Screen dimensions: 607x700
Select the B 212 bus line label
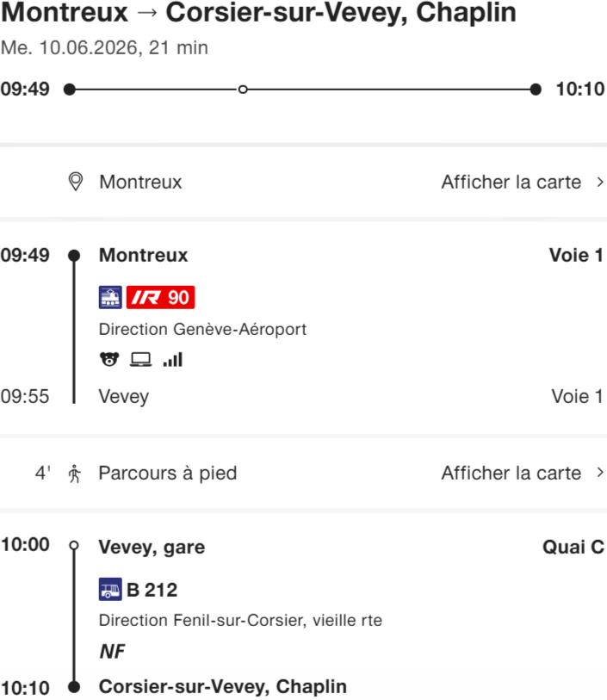point(152,590)
